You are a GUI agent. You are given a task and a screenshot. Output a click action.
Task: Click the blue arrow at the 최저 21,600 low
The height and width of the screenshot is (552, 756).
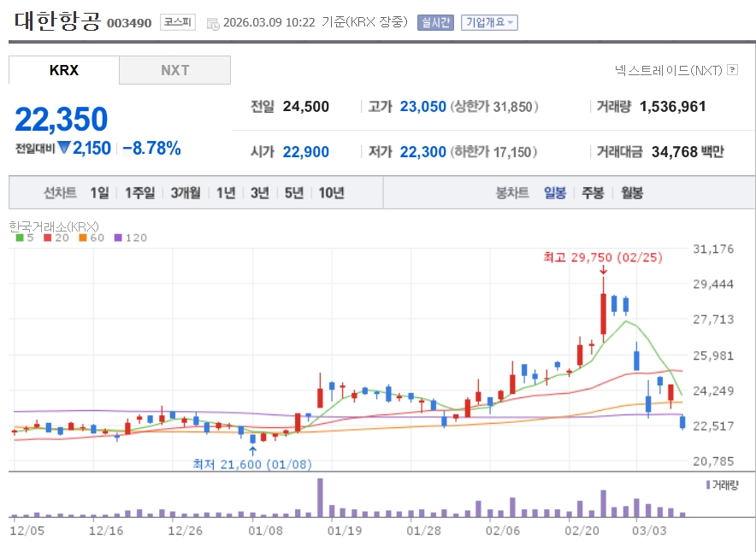[x=252, y=449]
